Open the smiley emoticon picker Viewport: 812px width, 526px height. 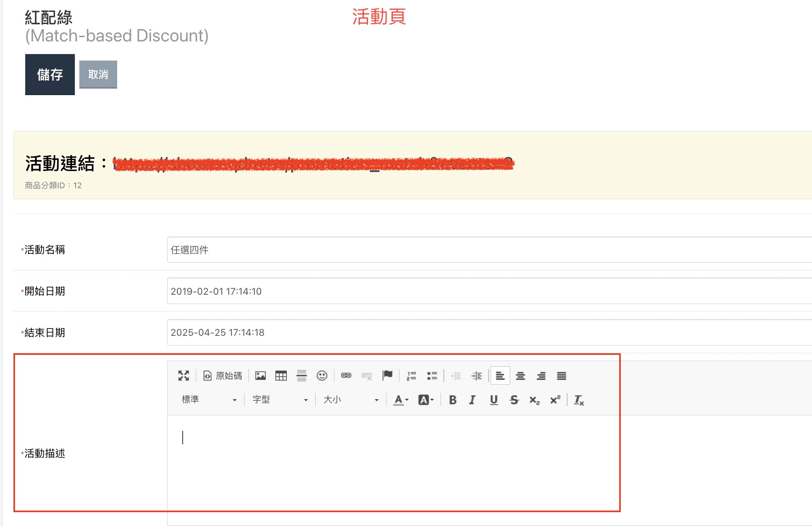(x=322, y=376)
